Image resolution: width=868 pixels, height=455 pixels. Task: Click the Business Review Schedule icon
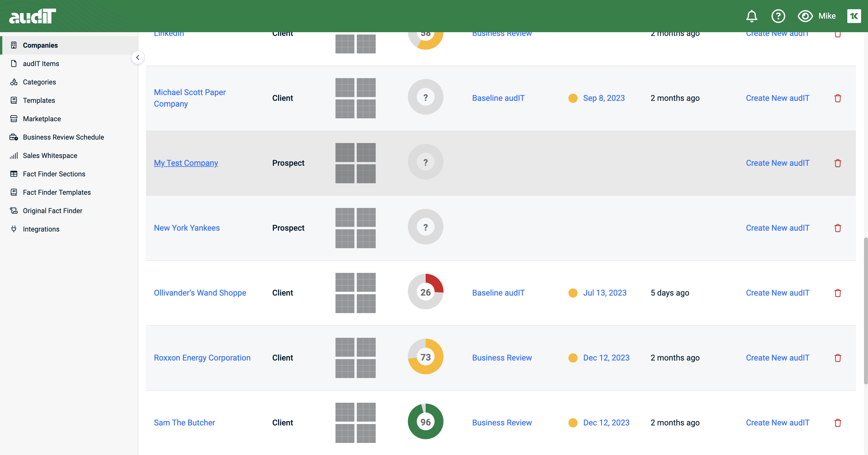tap(14, 137)
